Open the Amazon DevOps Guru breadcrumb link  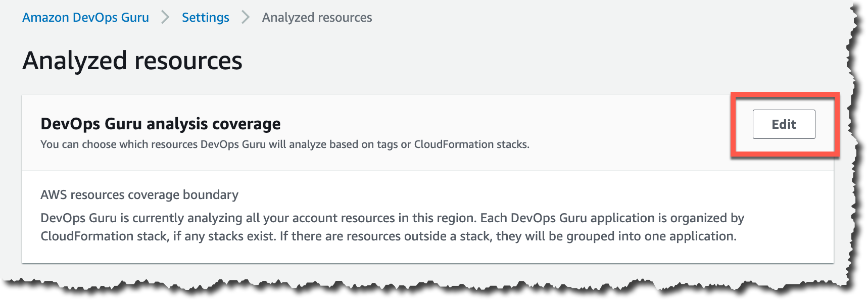85,18
